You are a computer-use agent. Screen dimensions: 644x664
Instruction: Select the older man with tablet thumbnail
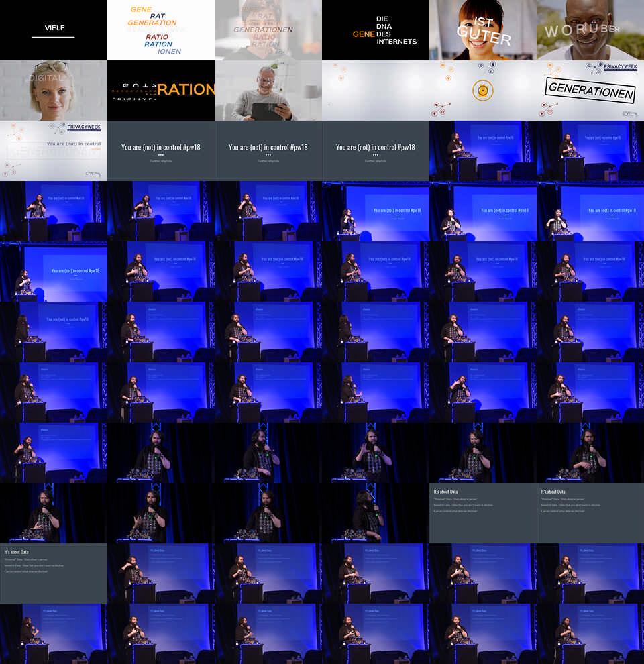[x=268, y=91]
